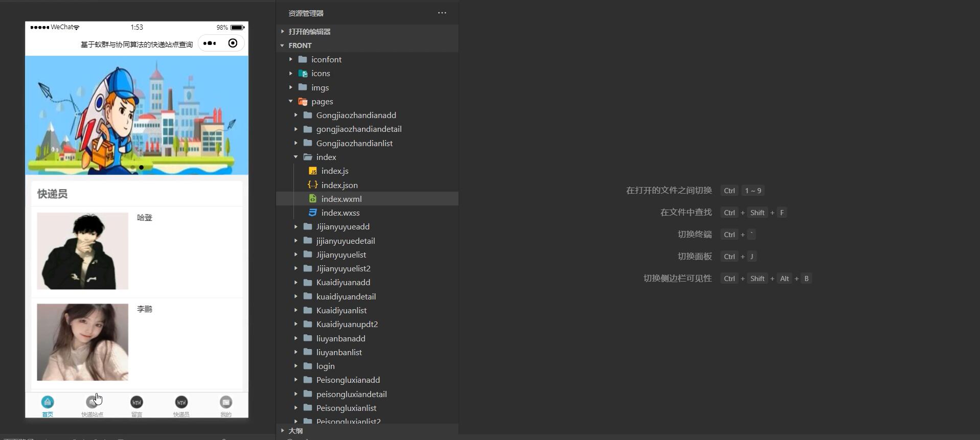
Task: Open the peisongluxiandetail folder
Action: pos(352,394)
